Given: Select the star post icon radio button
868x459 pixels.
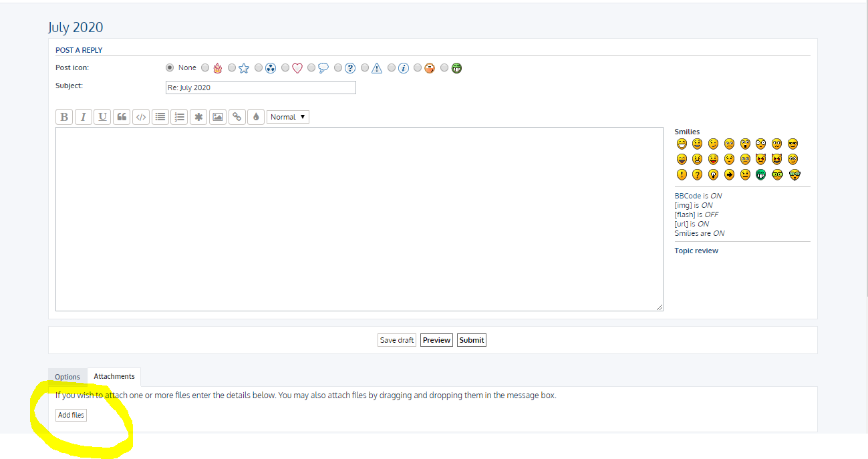Looking at the screenshot, I should (232, 67).
